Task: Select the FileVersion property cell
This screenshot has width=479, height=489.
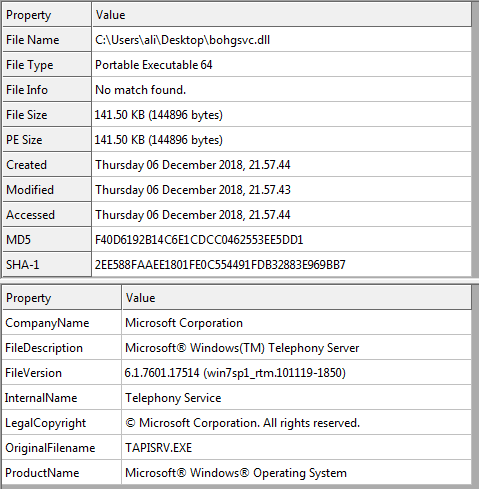Action: [62, 373]
